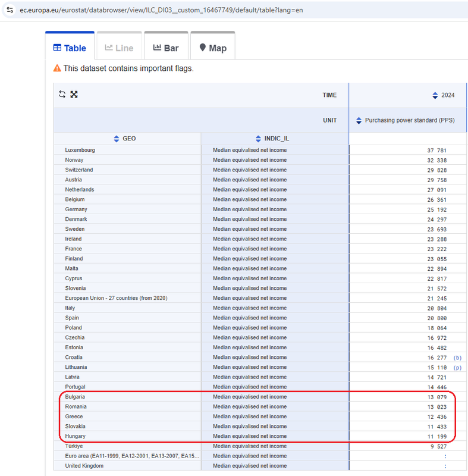Image resolution: width=468 pixels, height=476 pixels.
Task: Select the Croatia row label
Action: [74, 358]
